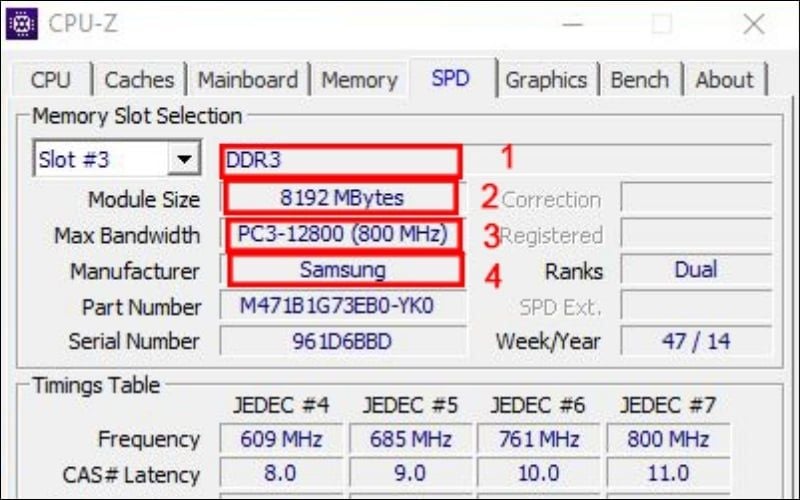
Task: Click the 609 MHz frequency cell
Action: coord(281,439)
